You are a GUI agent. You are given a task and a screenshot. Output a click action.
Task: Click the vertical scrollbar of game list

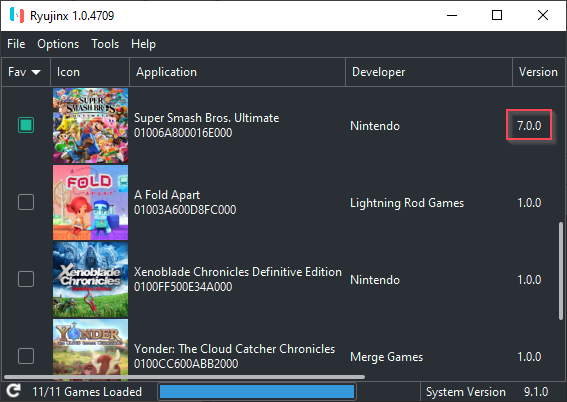[561, 270]
